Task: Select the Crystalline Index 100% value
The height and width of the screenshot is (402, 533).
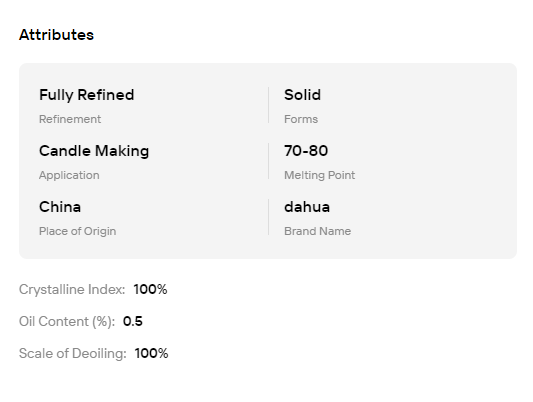Action: tap(150, 290)
